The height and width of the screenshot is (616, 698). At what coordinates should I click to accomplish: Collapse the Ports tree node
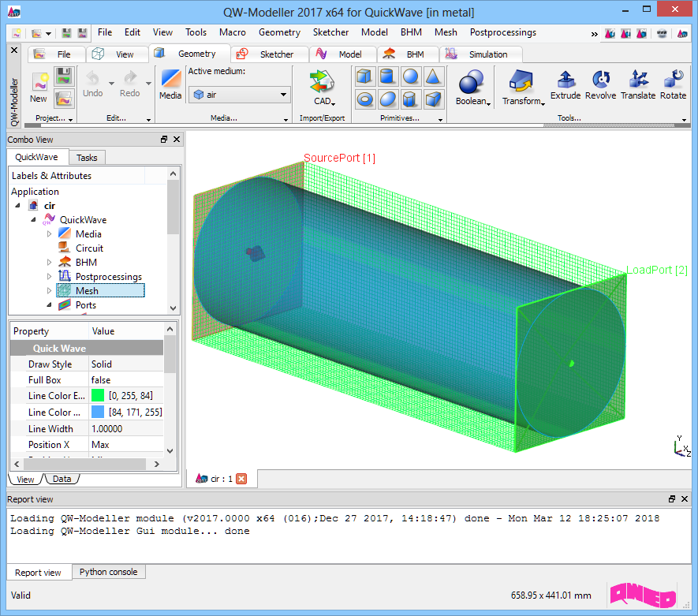49,305
